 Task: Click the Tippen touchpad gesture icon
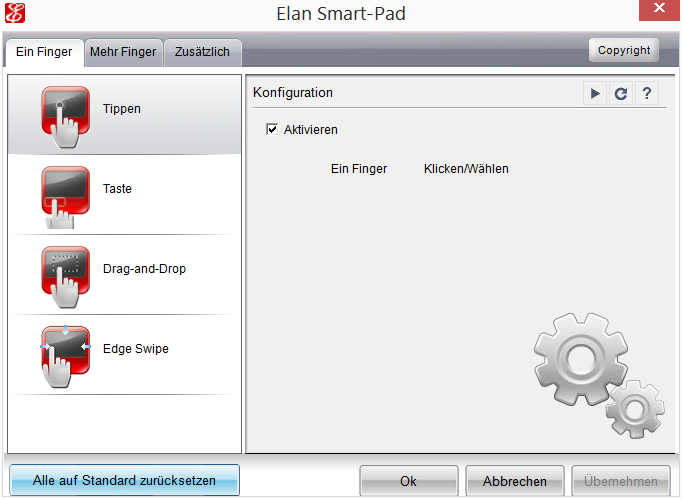click(x=65, y=116)
